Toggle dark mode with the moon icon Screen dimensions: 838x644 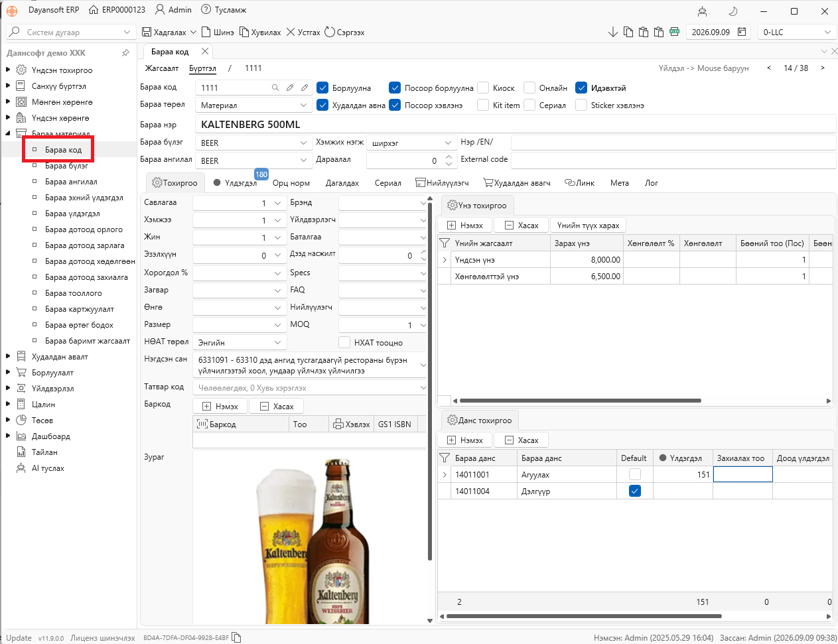tap(733, 11)
